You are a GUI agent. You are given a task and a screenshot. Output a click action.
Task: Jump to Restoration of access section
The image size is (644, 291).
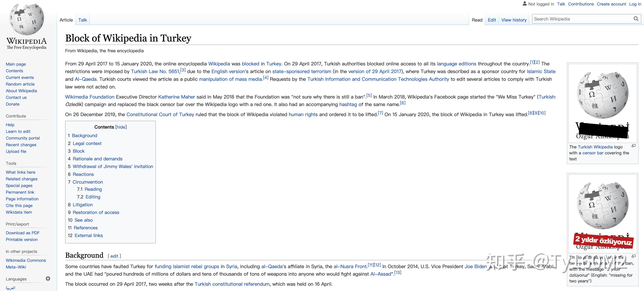click(x=96, y=212)
